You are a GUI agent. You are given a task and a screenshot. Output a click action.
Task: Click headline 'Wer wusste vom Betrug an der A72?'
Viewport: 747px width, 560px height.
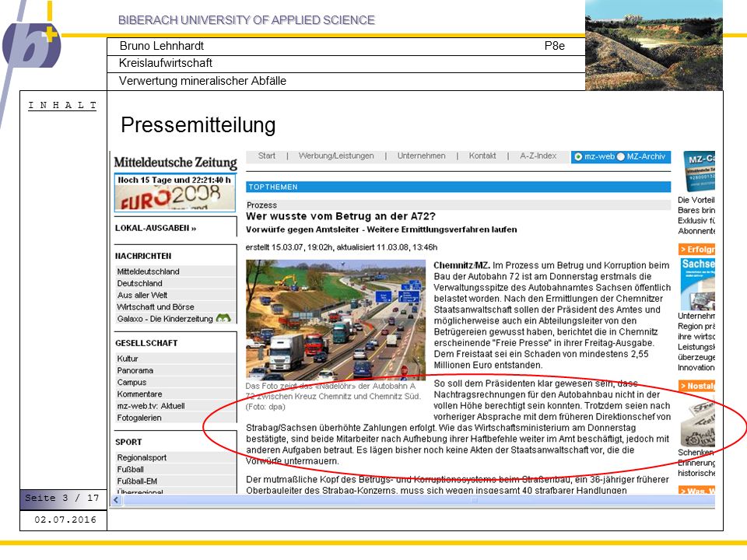point(341,216)
